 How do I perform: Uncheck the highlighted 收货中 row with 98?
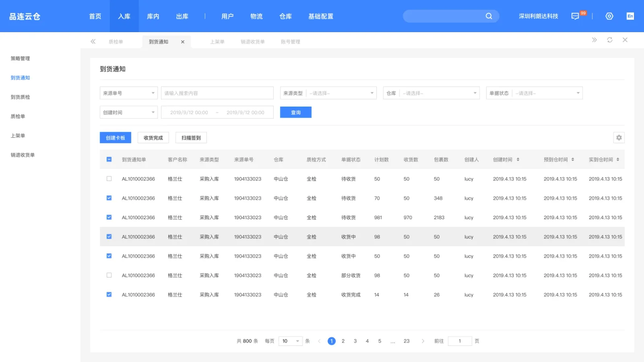pyautogui.click(x=109, y=237)
